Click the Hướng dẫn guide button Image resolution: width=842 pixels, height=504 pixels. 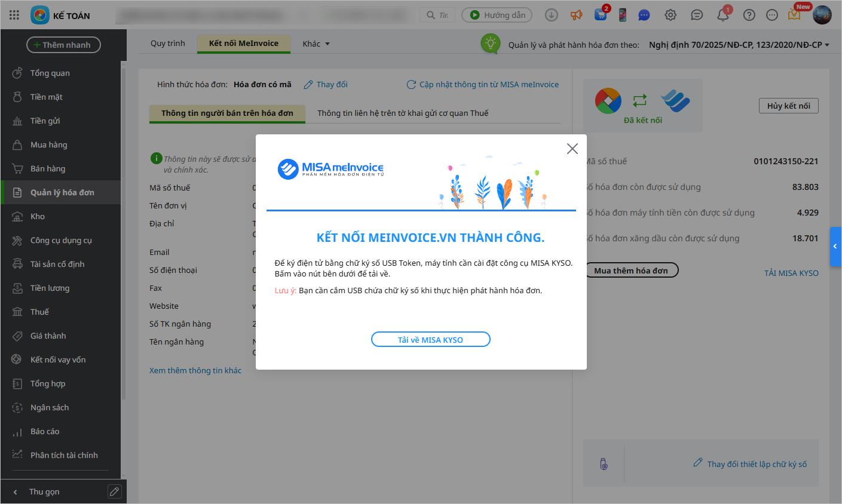click(497, 15)
